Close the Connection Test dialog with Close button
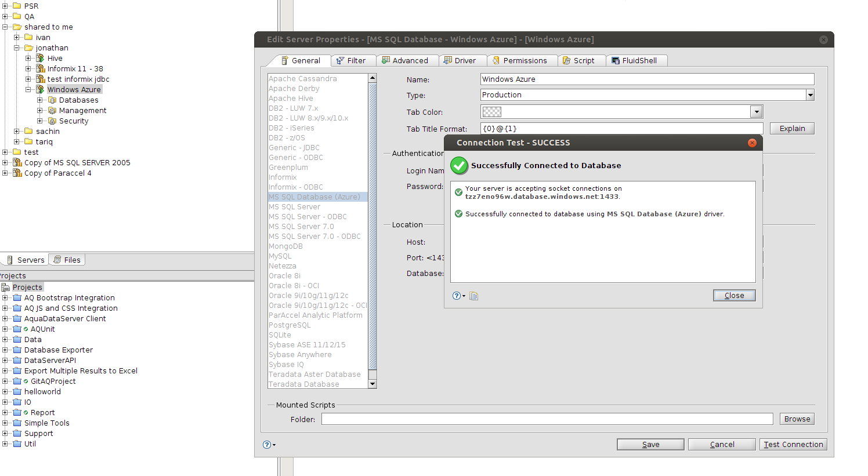The width and height of the screenshot is (868, 476). 734,296
